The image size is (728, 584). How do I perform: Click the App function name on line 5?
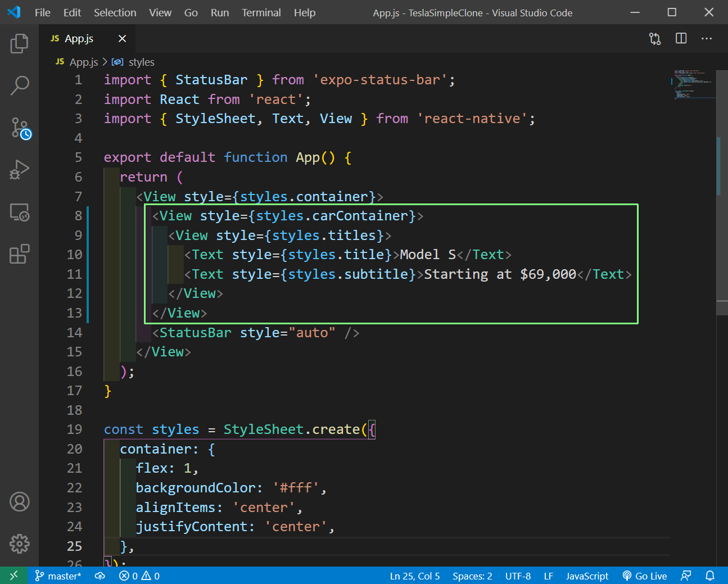coord(308,157)
